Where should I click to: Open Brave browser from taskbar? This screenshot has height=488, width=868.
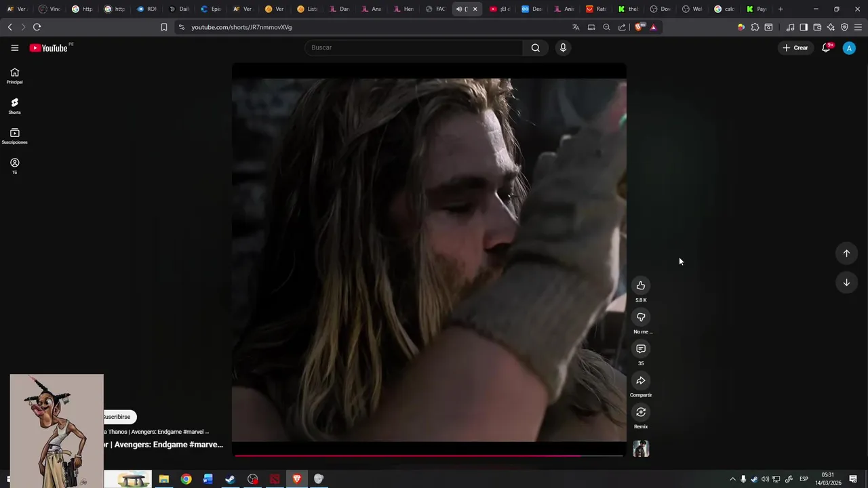click(297, 479)
